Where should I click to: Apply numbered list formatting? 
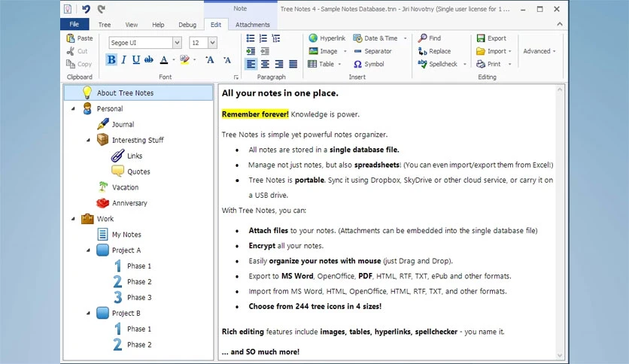coord(263,38)
